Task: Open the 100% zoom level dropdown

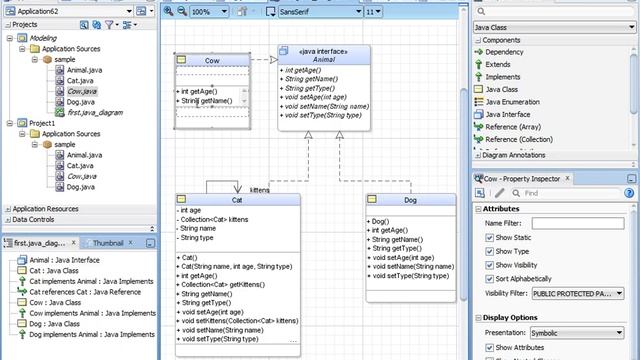Action: [x=224, y=12]
